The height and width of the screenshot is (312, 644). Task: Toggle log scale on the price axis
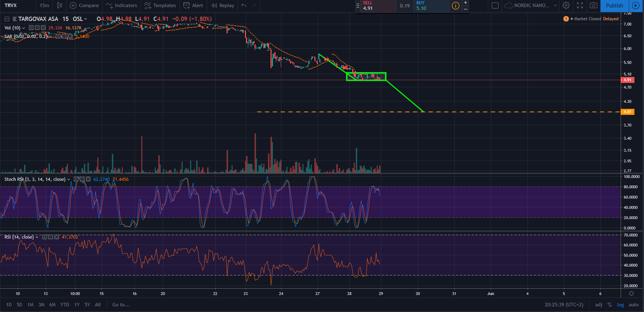(620, 305)
